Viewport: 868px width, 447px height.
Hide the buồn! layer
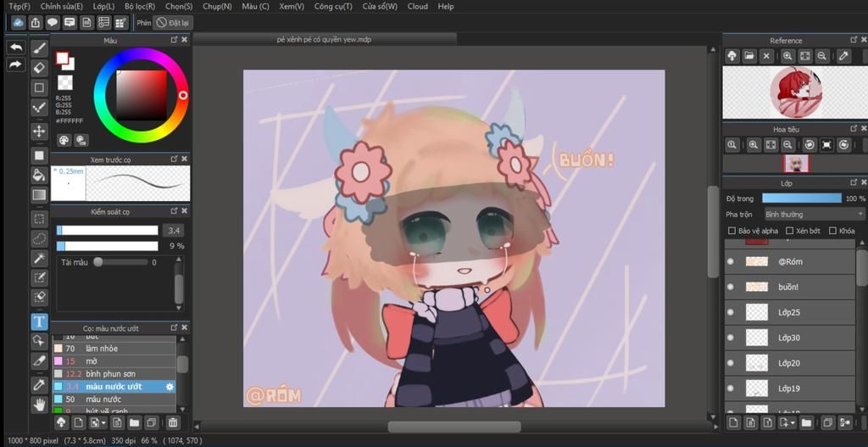coord(730,287)
